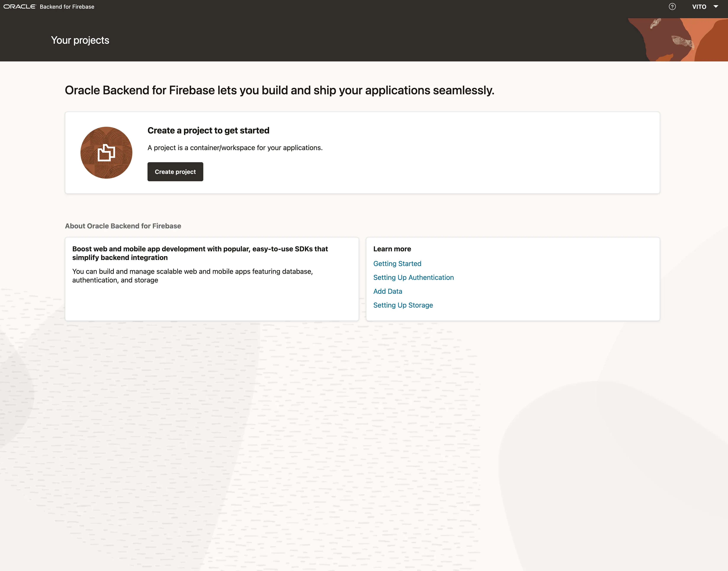Click the round project folders icon
Screen dimensions: 728x571
click(x=106, y=153)
